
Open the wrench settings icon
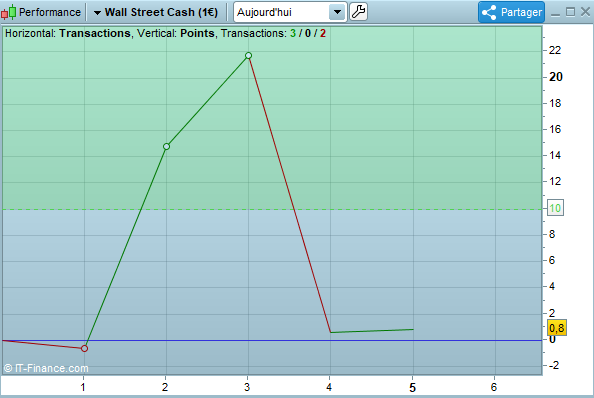coord(358,12)
